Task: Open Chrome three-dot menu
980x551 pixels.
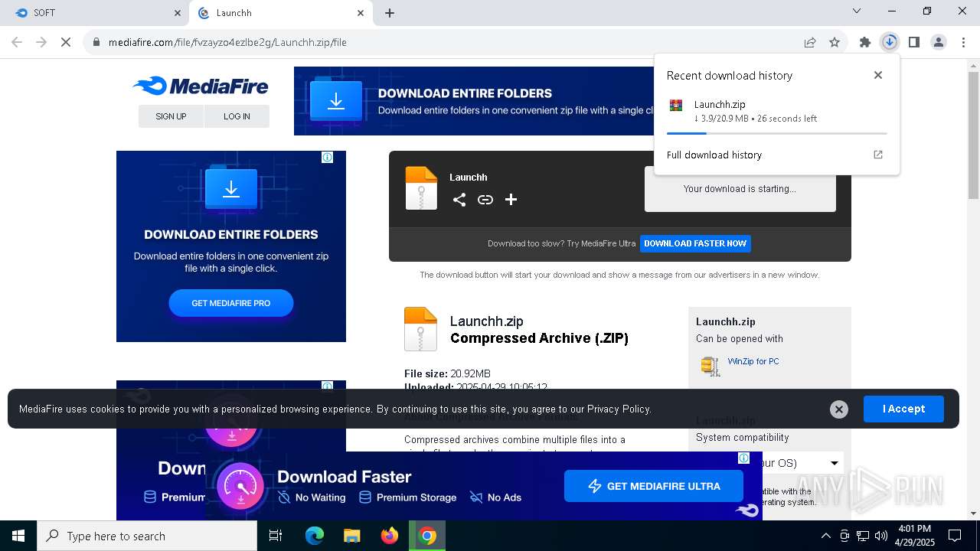Action: point(962,42)
